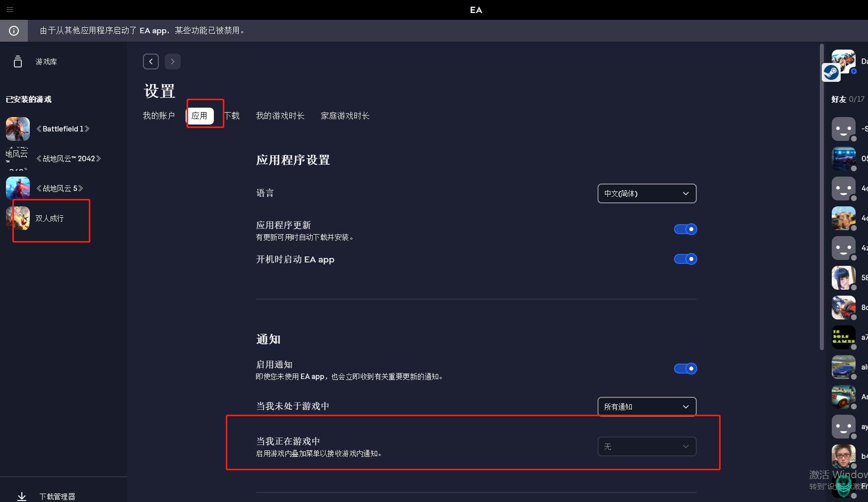
Task: Click the info icon in the notice banner
Action: (x=14, y=31)
